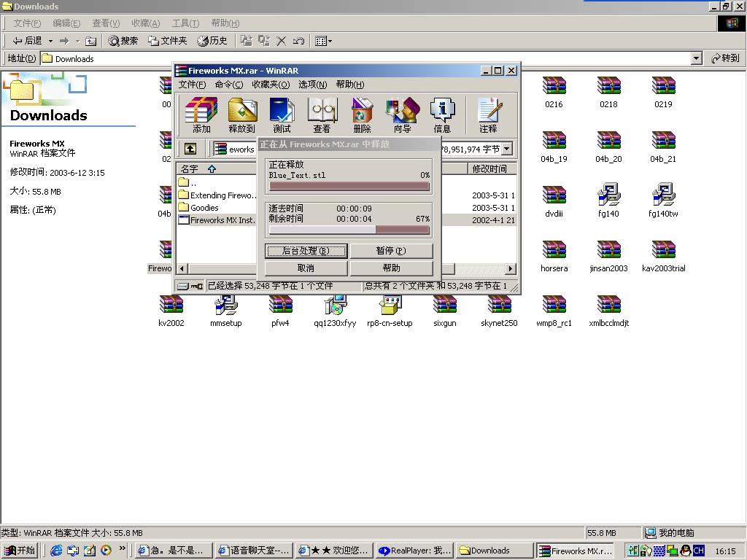
Task: Select the kv2002 archive file
Action: click(x=171, y=311)
